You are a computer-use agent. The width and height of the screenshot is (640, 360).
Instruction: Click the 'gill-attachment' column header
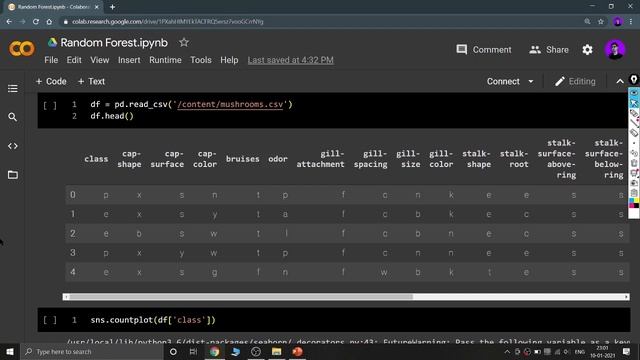(x=320, y=159)
